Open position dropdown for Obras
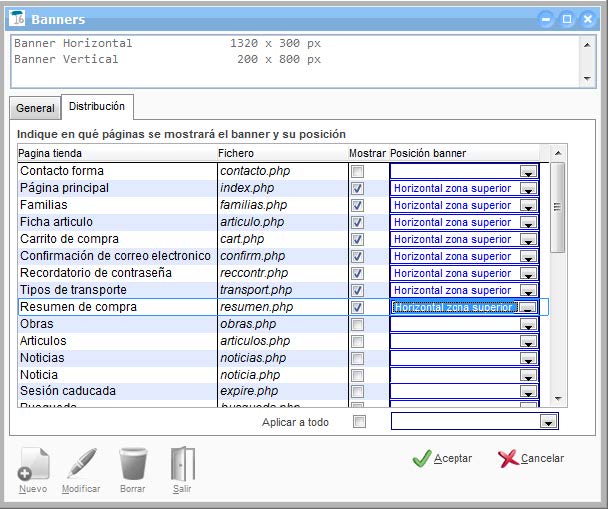Image resolution: width=609 pixels, height=509 pixels. (x=528, y=325)
